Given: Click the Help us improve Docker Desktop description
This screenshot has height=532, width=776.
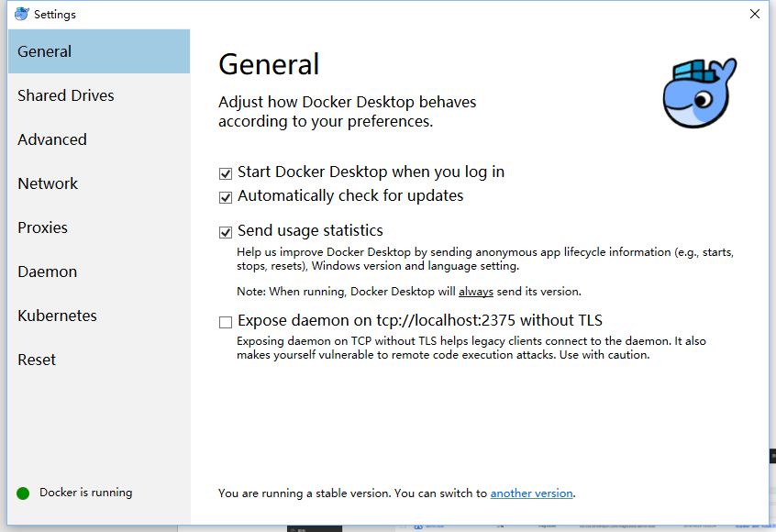Looking at the screenshot, I should (485, 259).
